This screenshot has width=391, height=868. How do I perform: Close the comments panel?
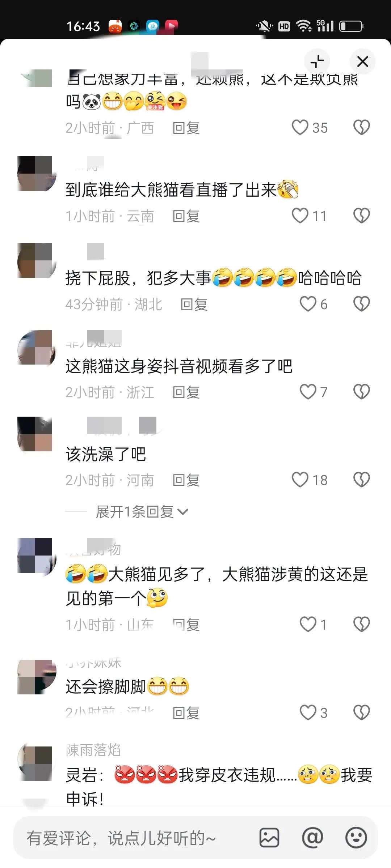point(362,61)
